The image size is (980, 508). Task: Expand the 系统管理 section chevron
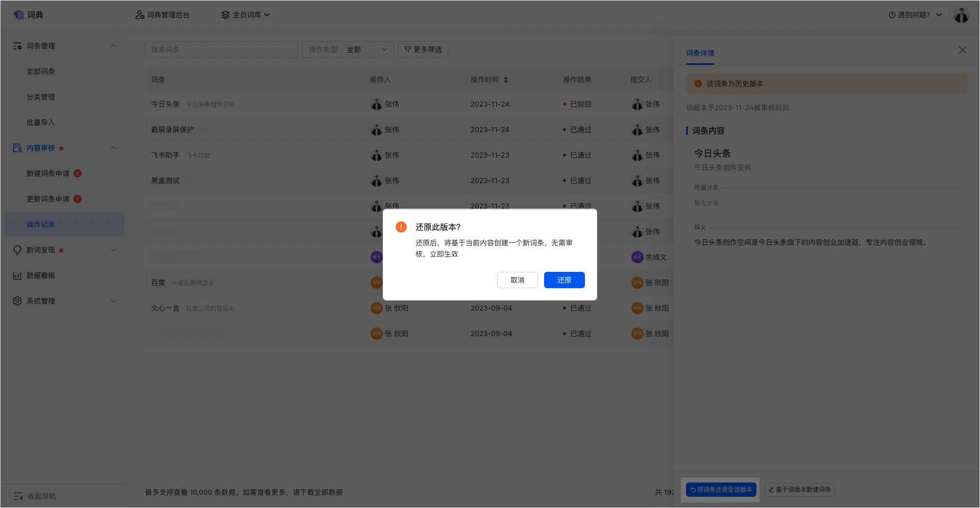(113, 301)
